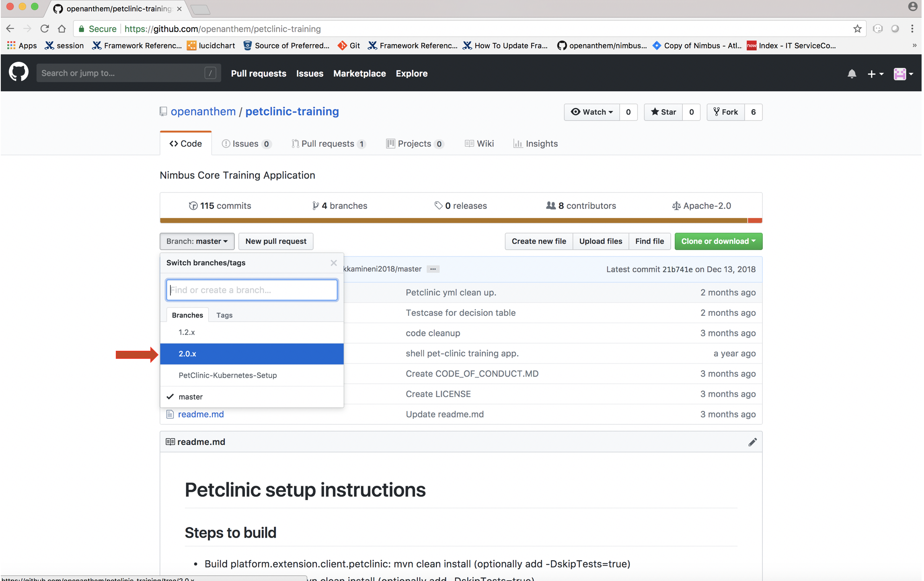
Task: Expand the commit message ellipsis
Action: tap(433, 269)
